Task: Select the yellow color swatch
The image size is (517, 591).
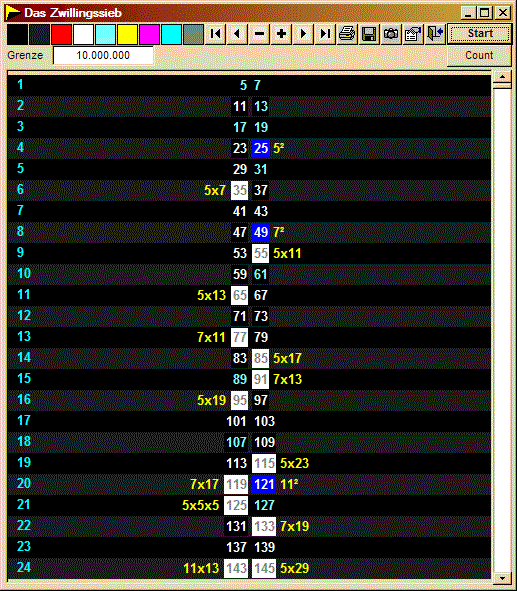Action: (x=127, y=34)
